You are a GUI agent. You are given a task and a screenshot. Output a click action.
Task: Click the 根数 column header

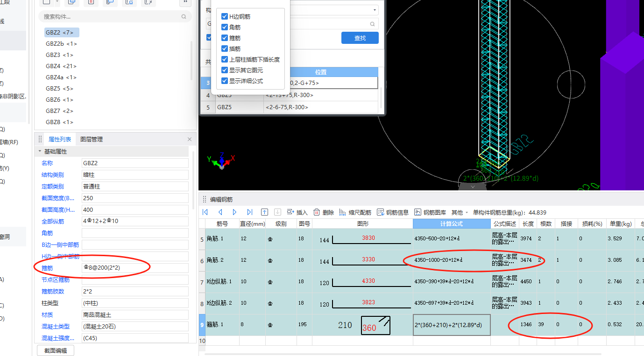(545, 223)
